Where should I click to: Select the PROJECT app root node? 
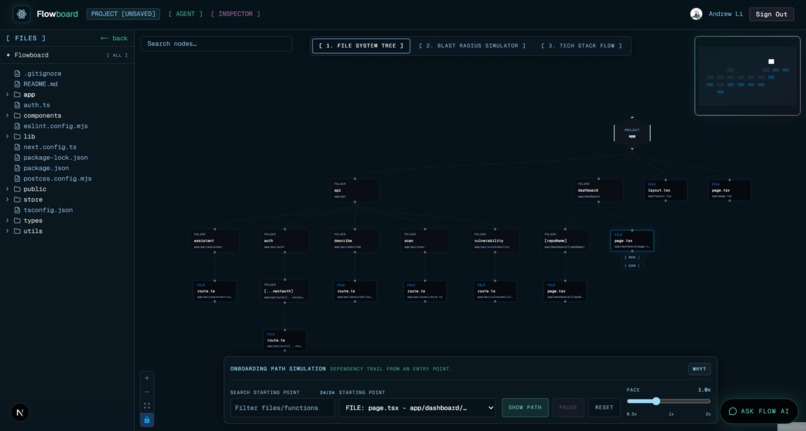pos(632,133)
